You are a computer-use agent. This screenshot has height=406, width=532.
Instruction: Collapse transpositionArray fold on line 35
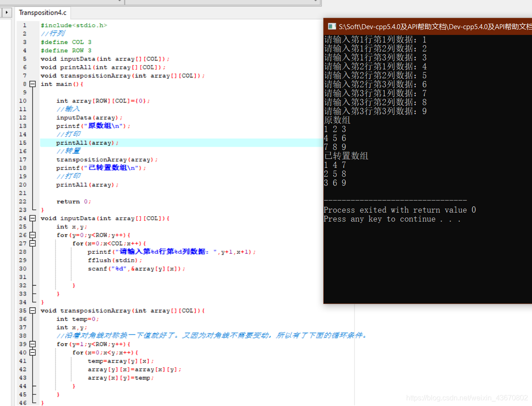click(33, 310)
